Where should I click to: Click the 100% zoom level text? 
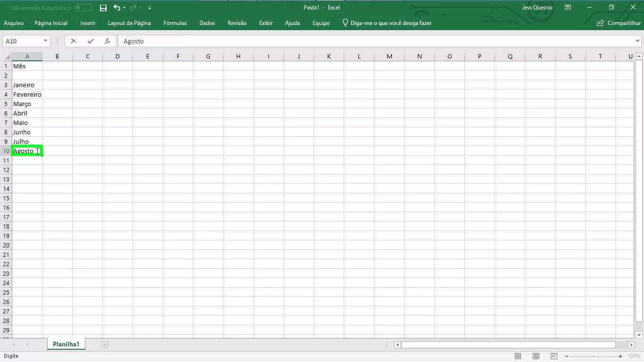click(634, 356)
